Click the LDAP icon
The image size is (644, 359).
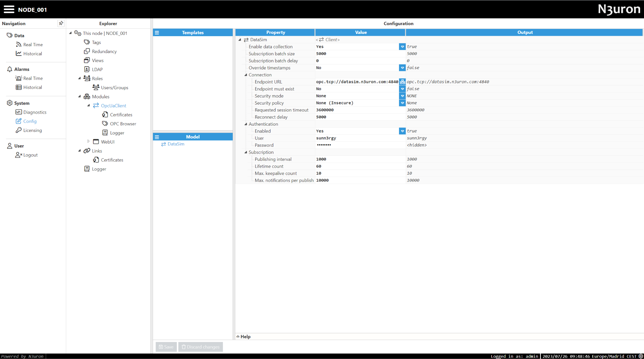[x=87, y=69]
